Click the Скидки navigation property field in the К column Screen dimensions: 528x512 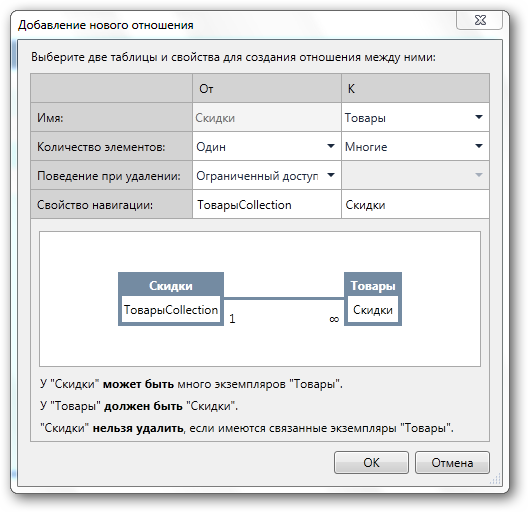tap(415, 204)
